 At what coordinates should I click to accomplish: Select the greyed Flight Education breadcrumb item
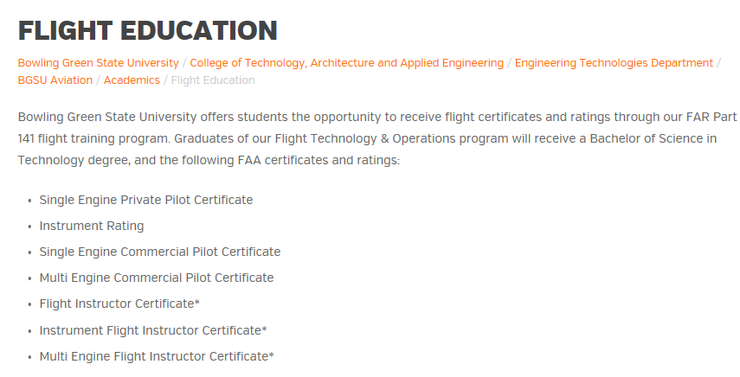pyautogui.click(x=213, y=80)
